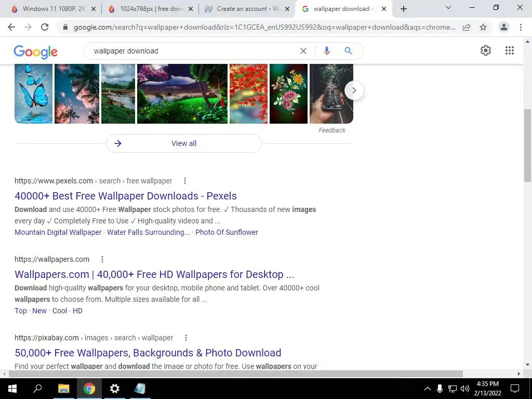Submit search with the magnifier icon

click(348, 51)
